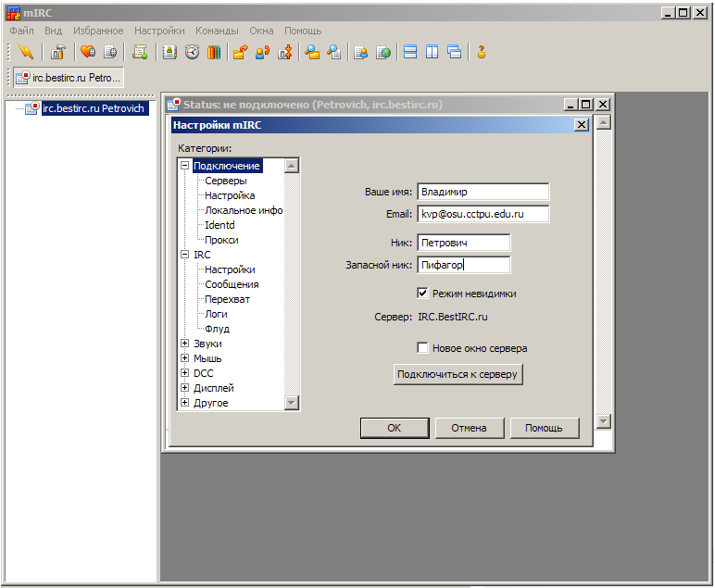
Task: Expand the Мышь tree node
Action: coord(184,358)
